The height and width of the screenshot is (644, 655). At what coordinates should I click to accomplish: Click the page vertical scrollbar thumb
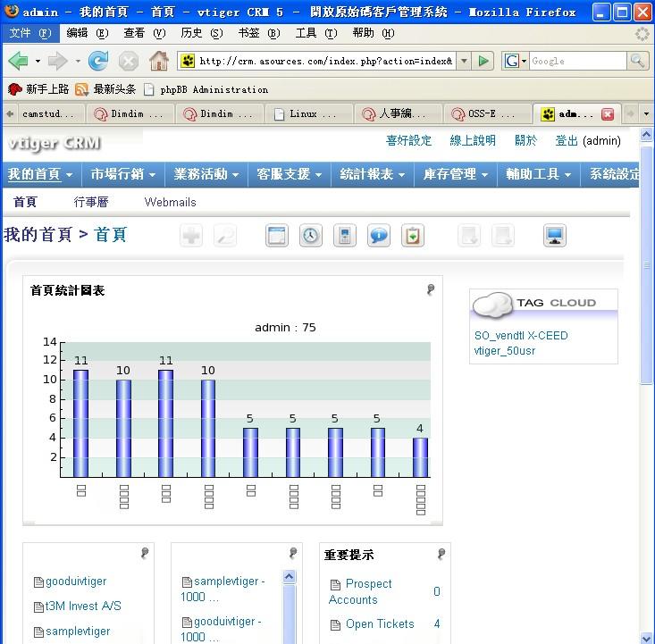(646, 263)
